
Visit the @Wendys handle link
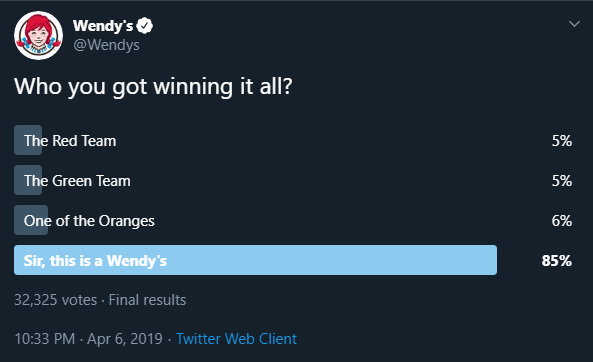click(106, 45)
